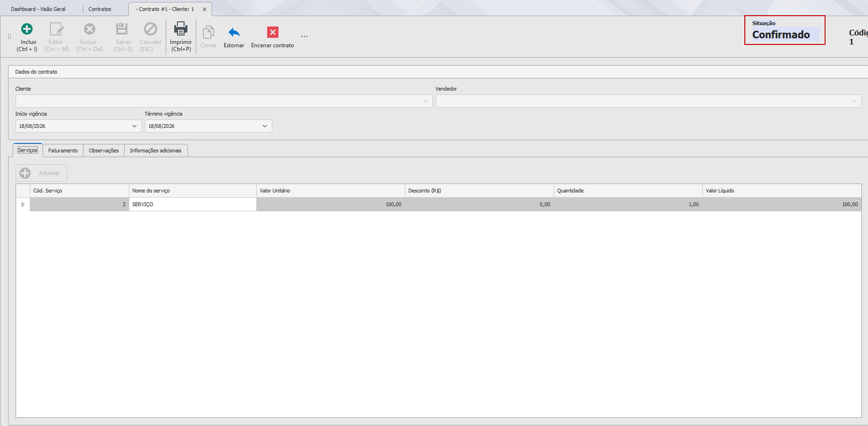868x426 pixels.
Task: Expand the SERVIÇO row arrow
Action: point(23,204)
